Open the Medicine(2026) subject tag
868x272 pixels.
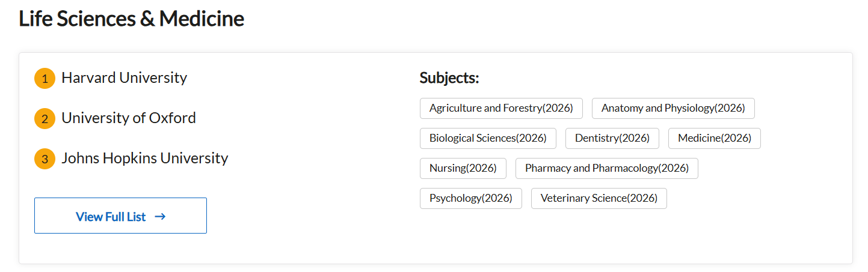pos(714,139)
